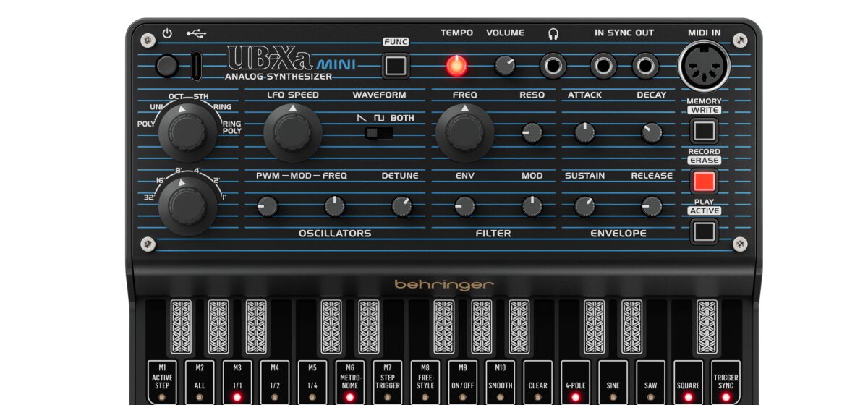Screen dimensions: 868x405
Task: Toggle the WAVEFORM slide switch
Action: click(x=379, y=133)
